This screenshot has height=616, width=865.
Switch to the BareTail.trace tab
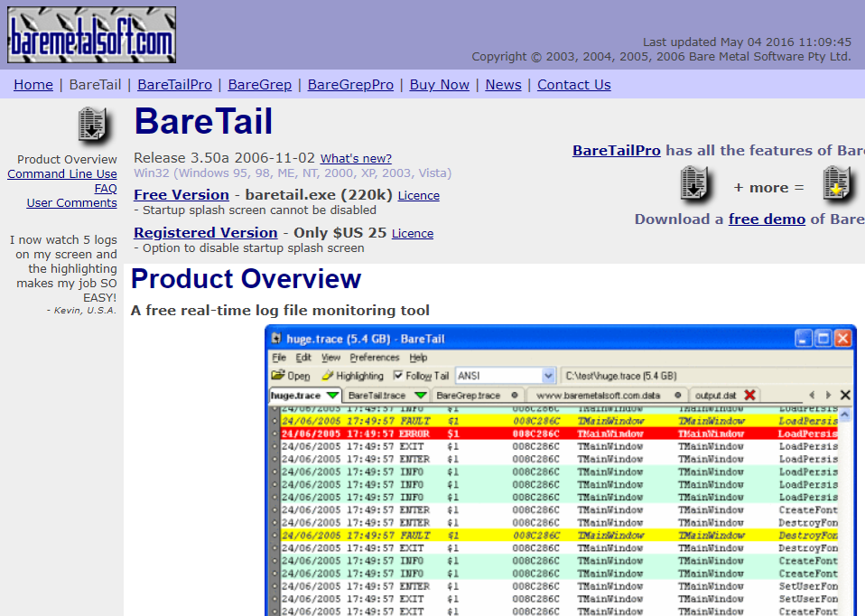coord(386,396)
